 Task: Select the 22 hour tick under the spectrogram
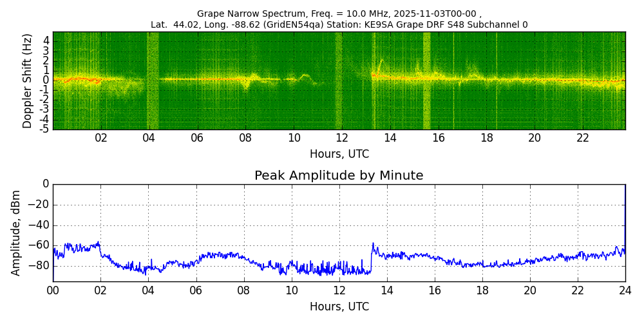(x=583, y=138)
